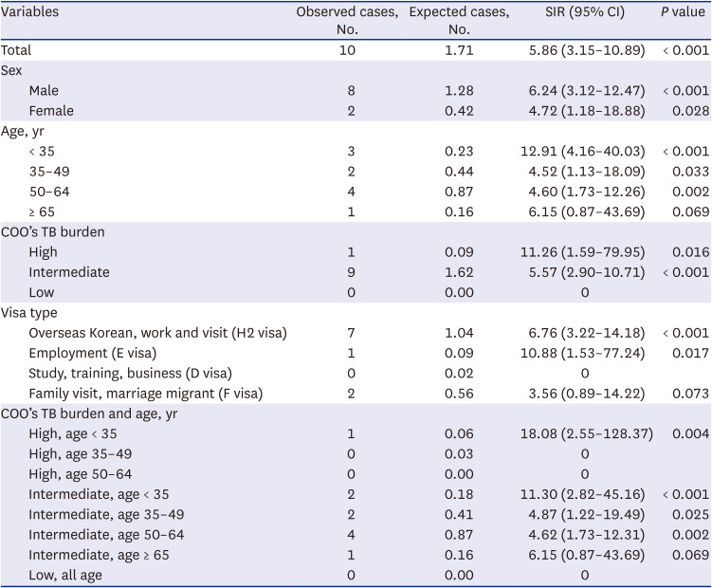712x588 pixels.
Task: Click the Observed cases column header
Action: pyautogui.click(x=347, y=20)
